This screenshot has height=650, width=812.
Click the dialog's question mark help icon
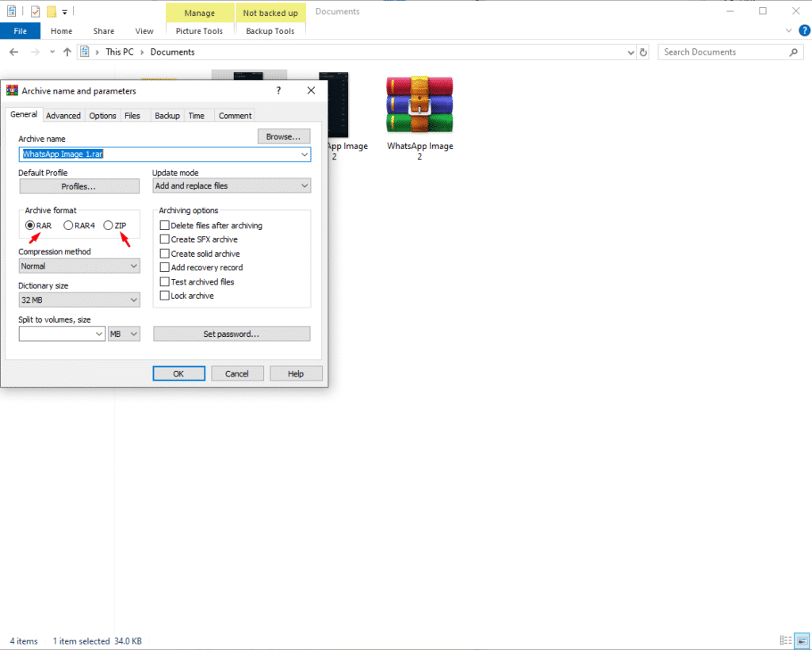coord(278,90)
